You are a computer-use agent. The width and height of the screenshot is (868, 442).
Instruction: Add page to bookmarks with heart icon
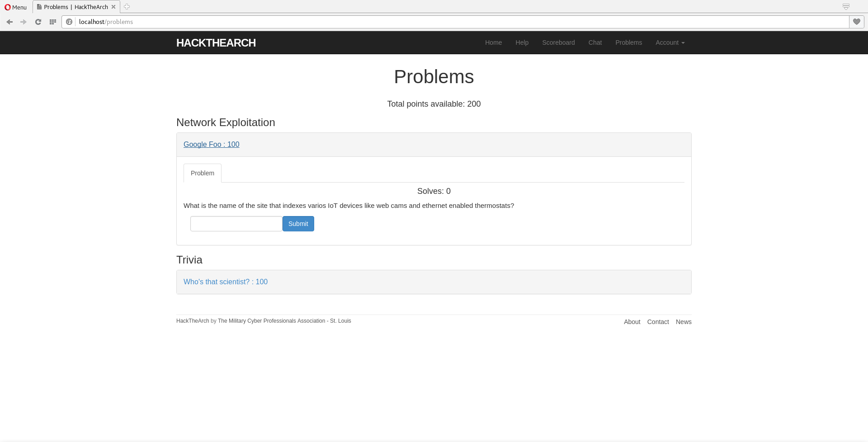pos(857,22)
